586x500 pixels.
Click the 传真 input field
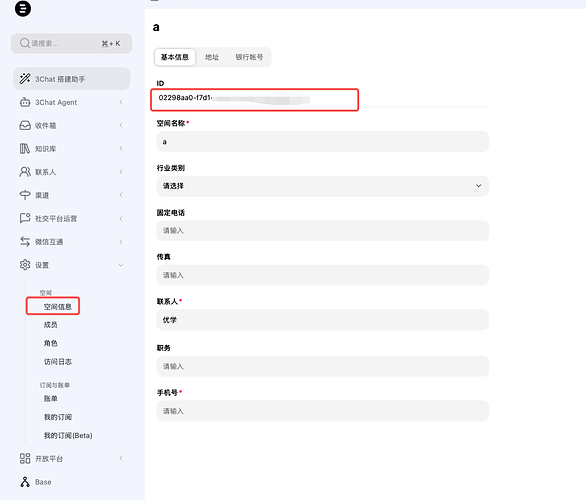323,275
